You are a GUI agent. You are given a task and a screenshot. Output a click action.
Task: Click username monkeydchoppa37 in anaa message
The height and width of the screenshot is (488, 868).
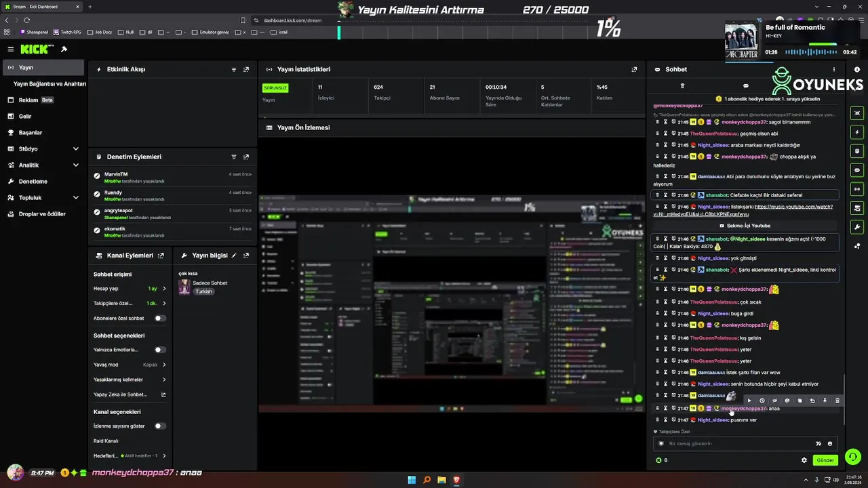(744, 409)
